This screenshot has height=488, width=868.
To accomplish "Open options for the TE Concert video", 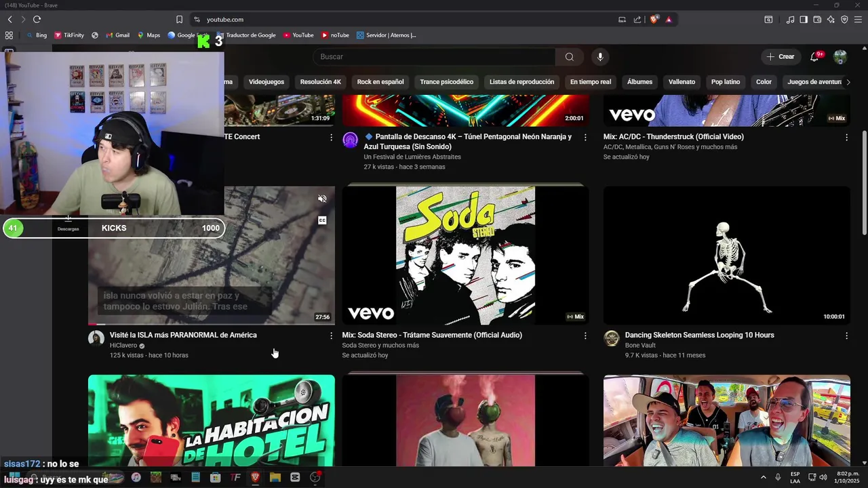I will pyautogui.click(x=331, y=138).
